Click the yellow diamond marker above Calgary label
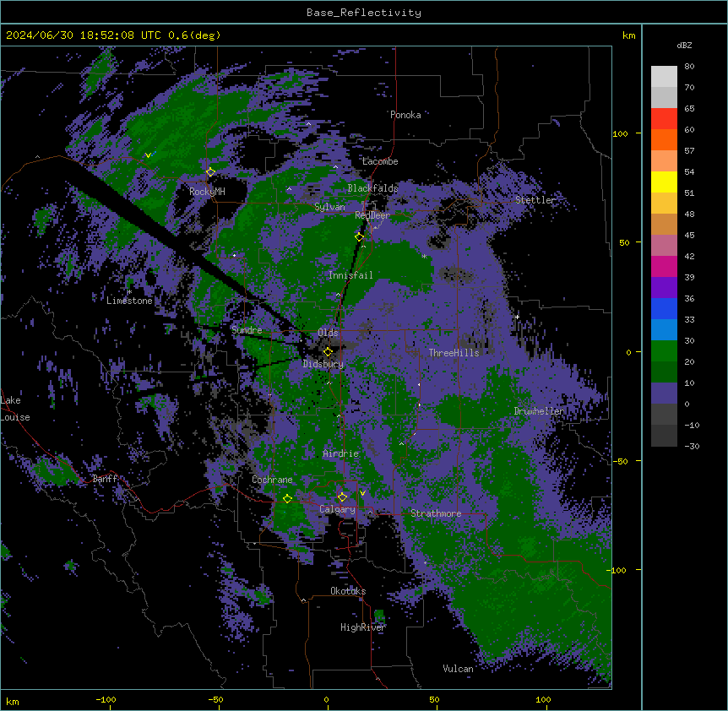The image size is (728, 711). coord(342,497)
